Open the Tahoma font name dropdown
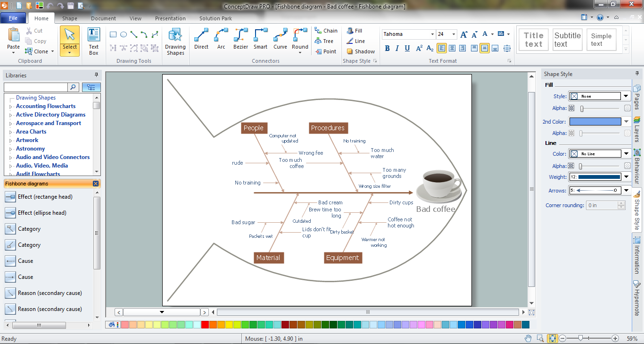Image resolution: width=644 pixels, height=344 pixels. tap(432, 34)
